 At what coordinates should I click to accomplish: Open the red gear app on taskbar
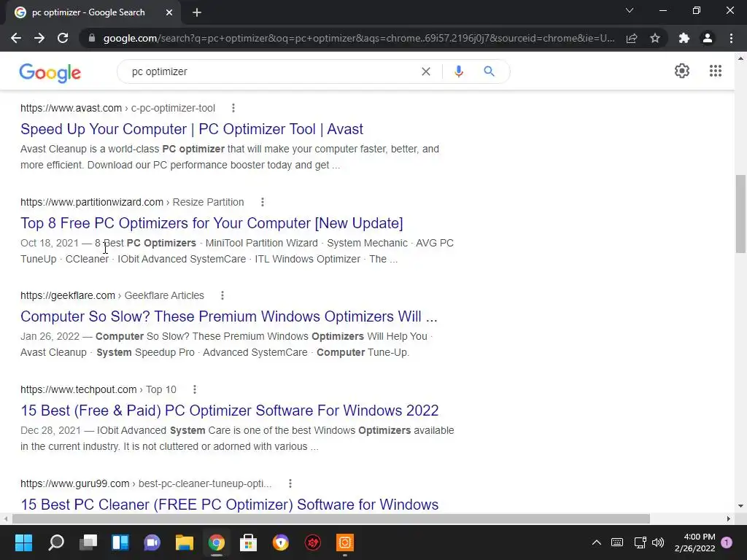(x=312, y=542)
